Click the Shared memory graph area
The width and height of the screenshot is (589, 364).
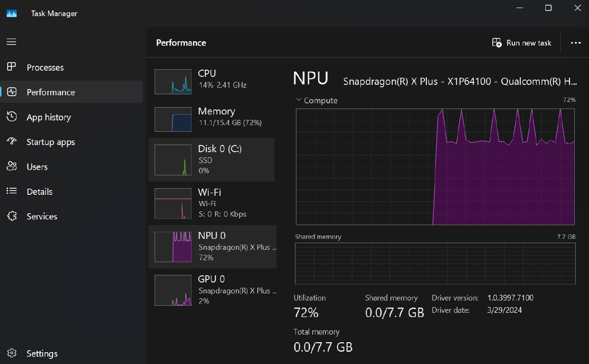coord(435,264)
